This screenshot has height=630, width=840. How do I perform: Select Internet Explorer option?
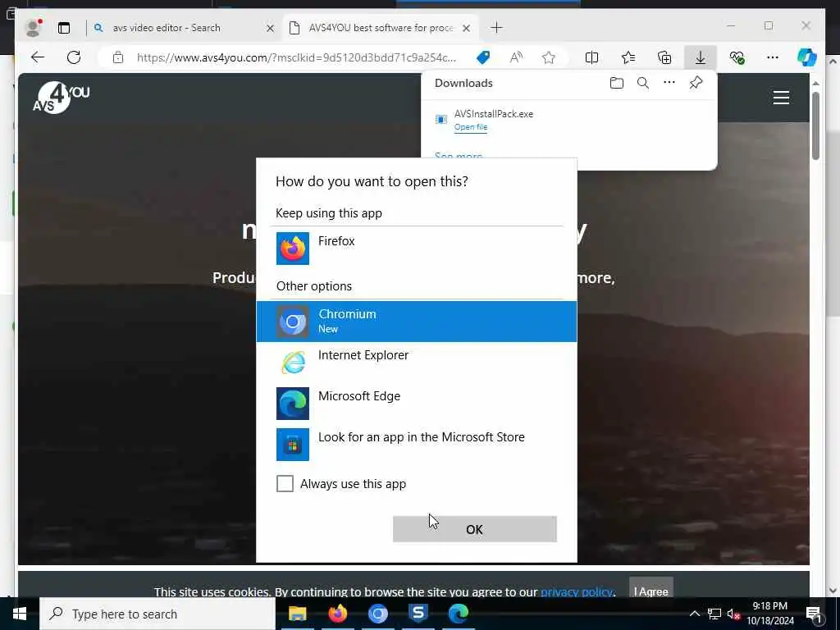(x=417, y=363)
